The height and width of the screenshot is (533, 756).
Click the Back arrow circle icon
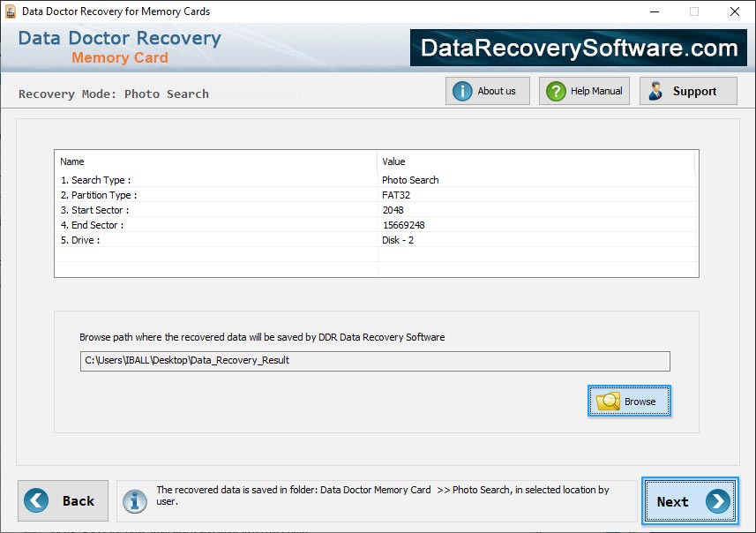pyautogui.click(x=36, y=500)
